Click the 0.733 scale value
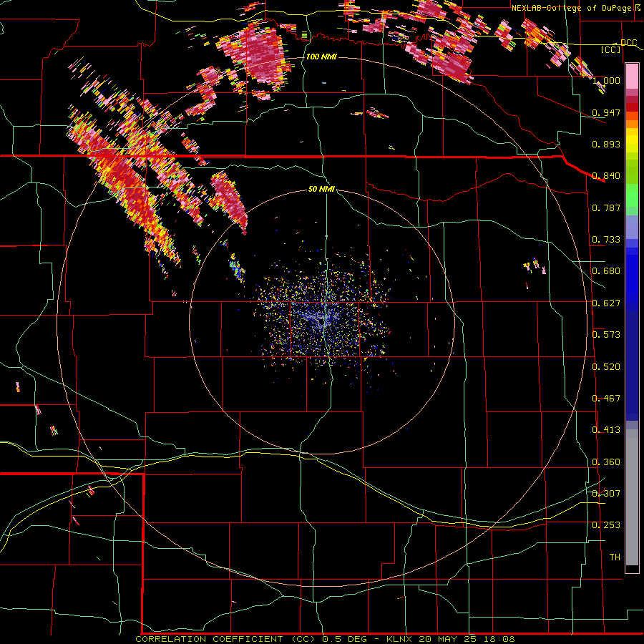 (x=606, y=240)
